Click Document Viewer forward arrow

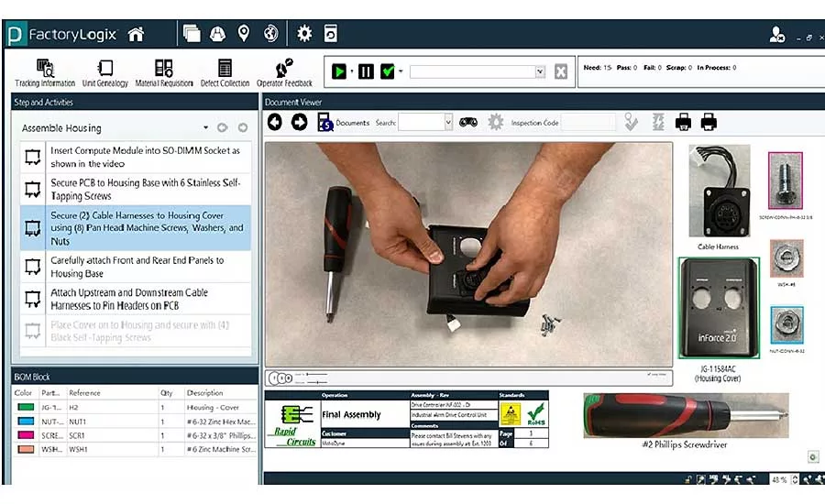300,123
